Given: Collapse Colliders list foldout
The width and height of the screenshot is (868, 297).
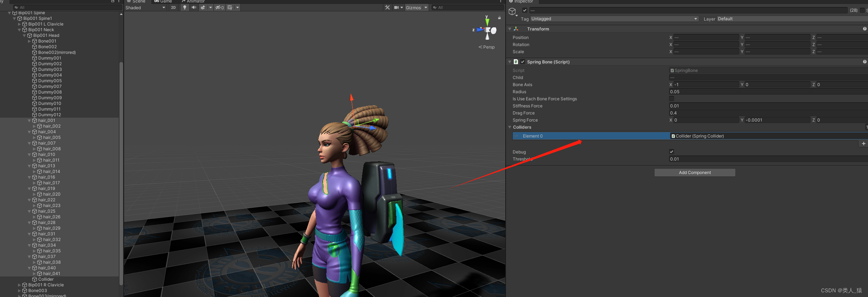Looking at the screenshot, I should tap(510, 127).
